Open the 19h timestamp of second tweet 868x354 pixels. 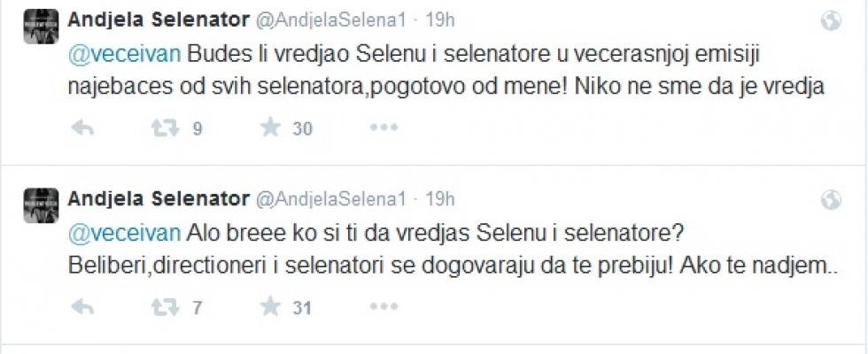[x=440, y=197]
